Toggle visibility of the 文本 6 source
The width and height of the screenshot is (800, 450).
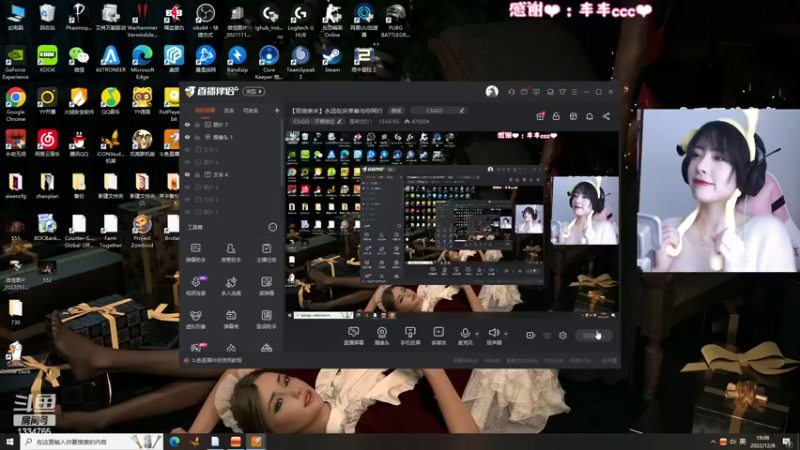point(187,149)
